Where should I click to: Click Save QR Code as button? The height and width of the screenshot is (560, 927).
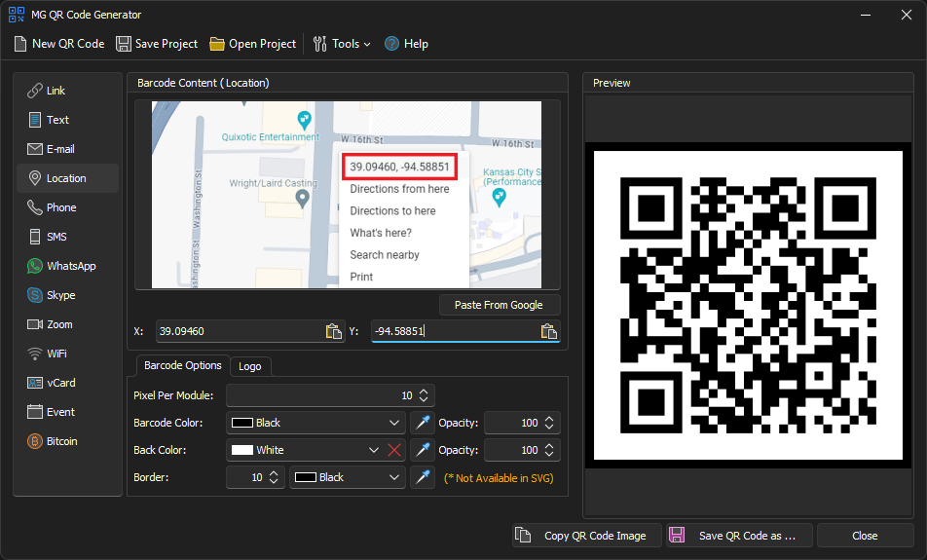(x=739, y=536)
